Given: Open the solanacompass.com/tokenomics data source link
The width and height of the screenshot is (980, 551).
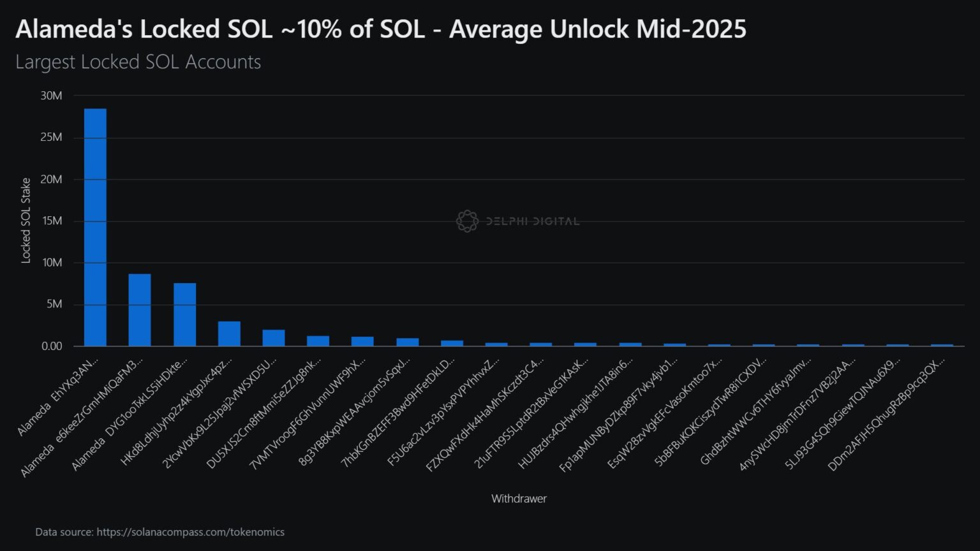Looking at the screenshot, I should 190,532.
